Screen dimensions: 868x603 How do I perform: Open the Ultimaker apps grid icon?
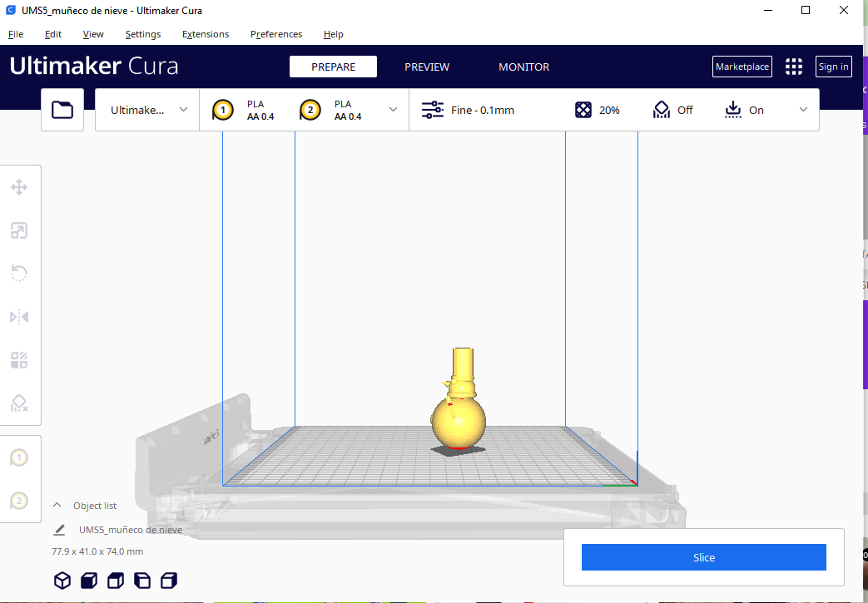pos(794,67)
